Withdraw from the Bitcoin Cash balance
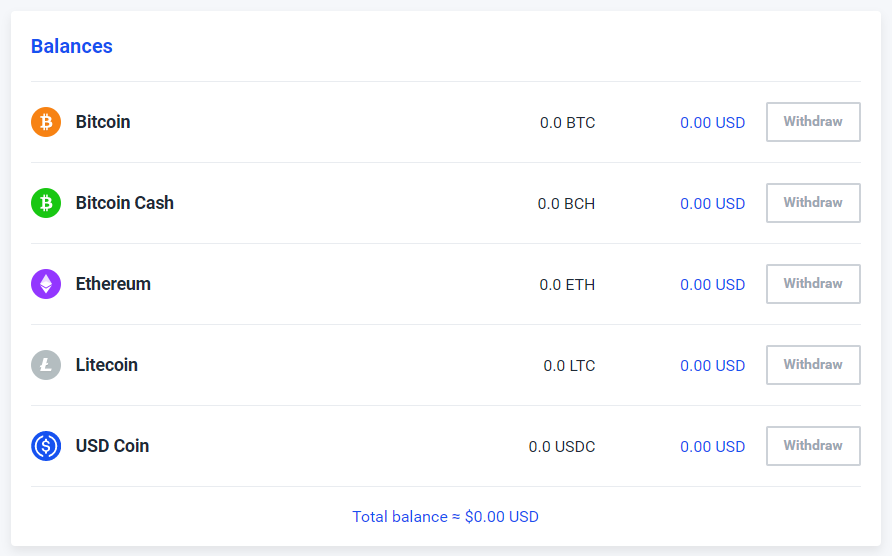 pyautogui.click(x=813, y=203)
